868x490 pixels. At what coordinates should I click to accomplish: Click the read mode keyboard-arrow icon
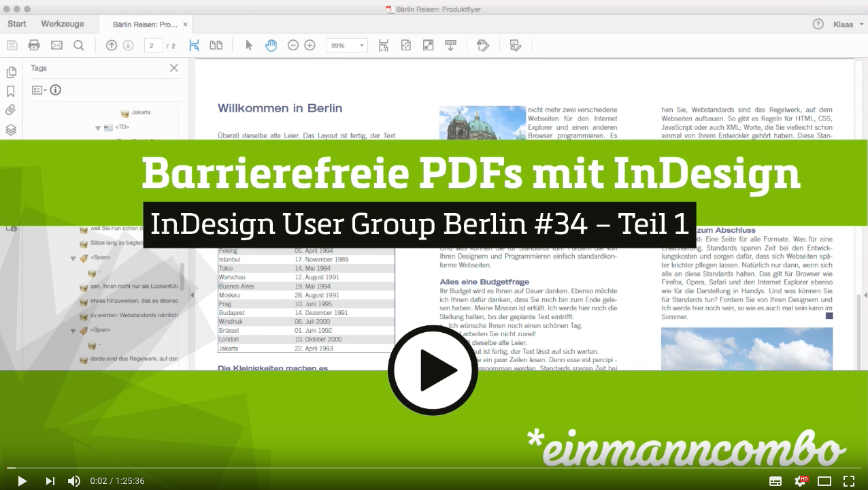coord(450,46)
